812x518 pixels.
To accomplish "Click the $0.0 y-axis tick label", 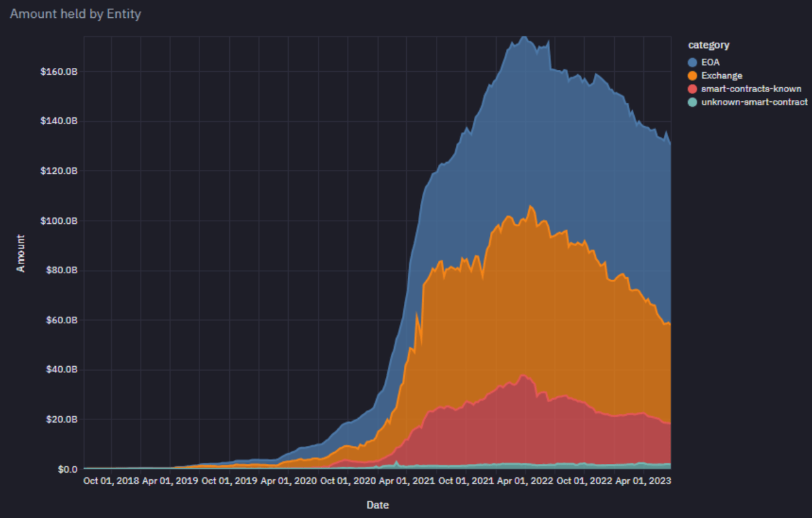I will pos(65,469).
